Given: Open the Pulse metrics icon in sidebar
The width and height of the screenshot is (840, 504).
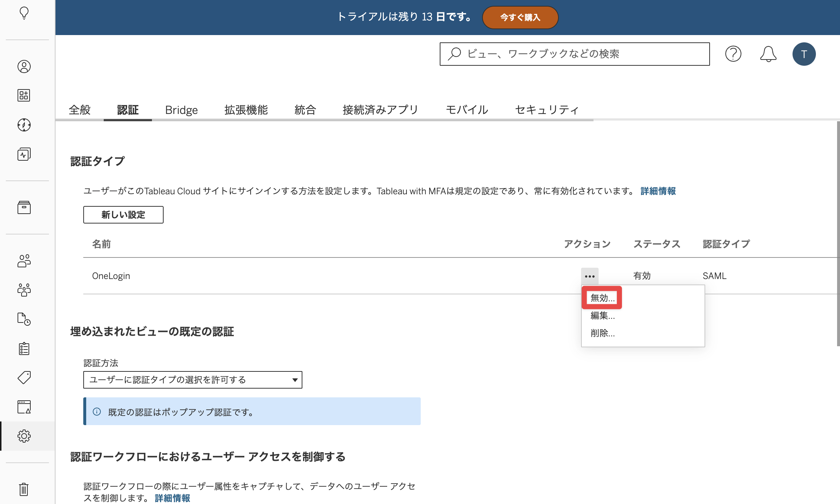Looking at the screenshot, I should [x=24, y=154].
